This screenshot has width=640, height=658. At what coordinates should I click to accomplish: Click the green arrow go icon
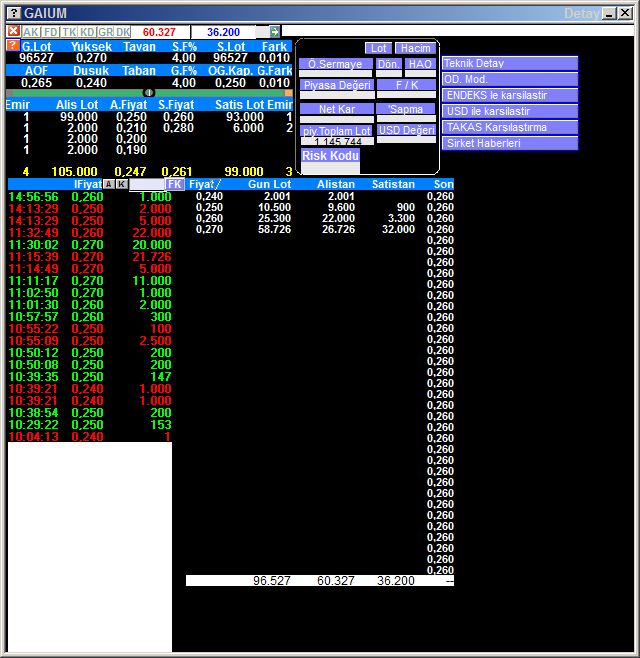(x=274, y=31)
